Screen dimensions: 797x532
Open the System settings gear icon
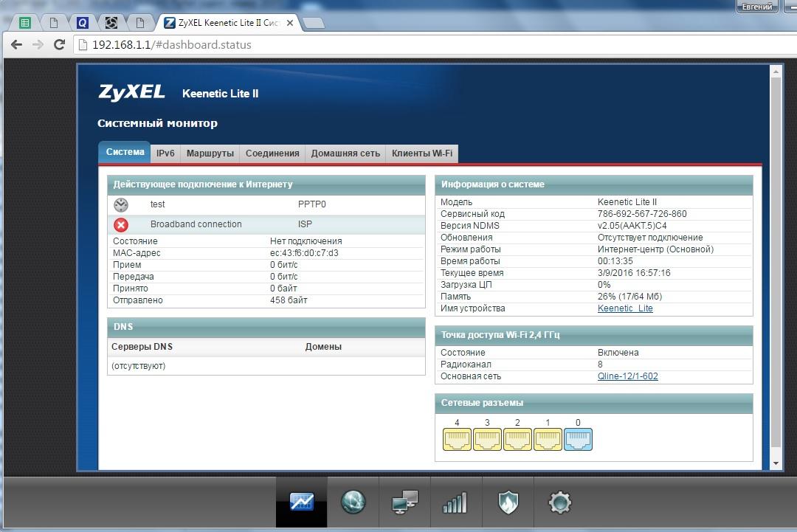pos(559,502)
